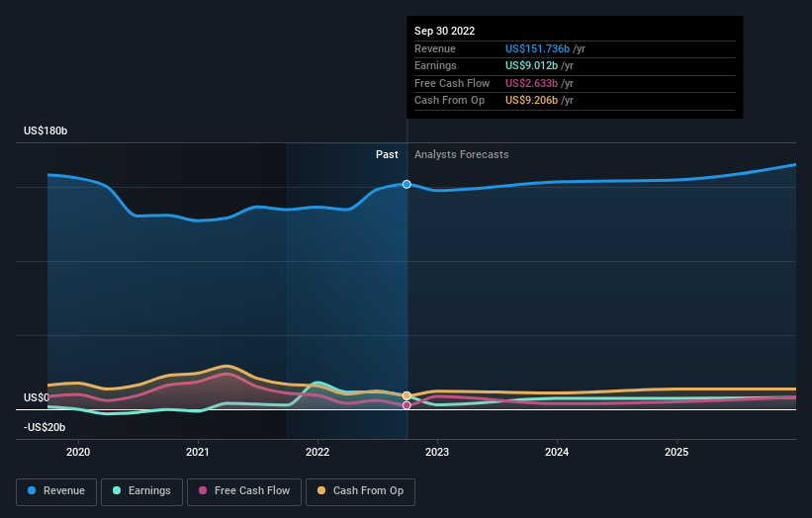The image size is (812, 518).
Task: Select the 2021 x-axis label
Action: tap(198, 453)
